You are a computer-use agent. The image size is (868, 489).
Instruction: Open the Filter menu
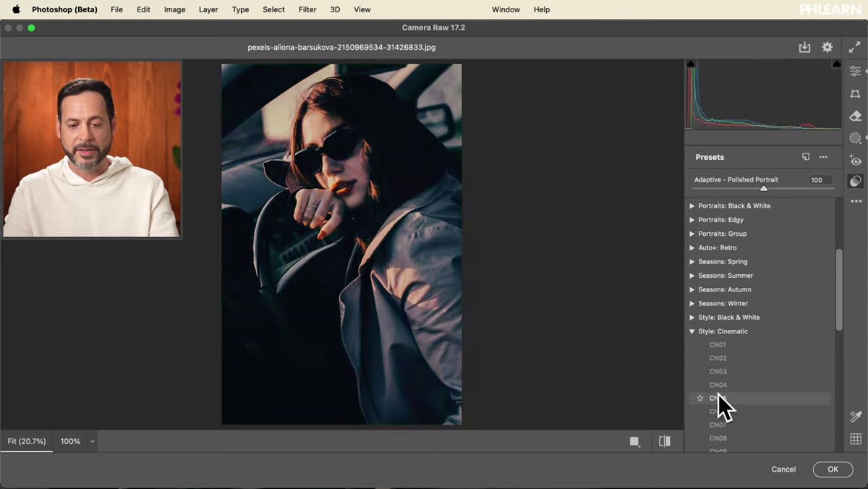[307, 9]
